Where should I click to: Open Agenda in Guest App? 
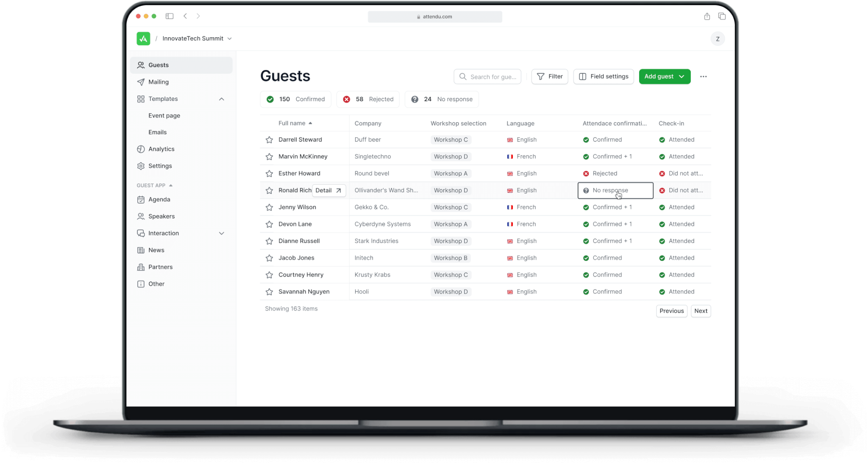(x=181, y=200)
